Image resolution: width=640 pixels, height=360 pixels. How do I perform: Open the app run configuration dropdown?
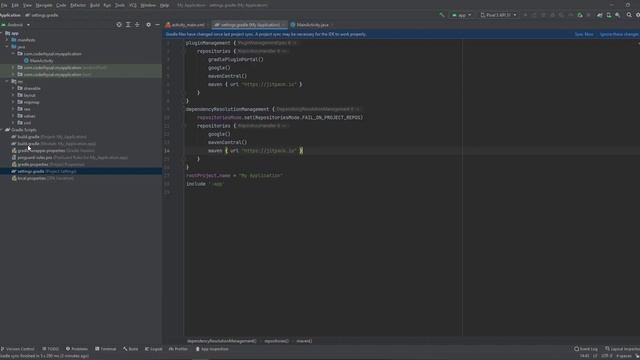click(461, 15)
